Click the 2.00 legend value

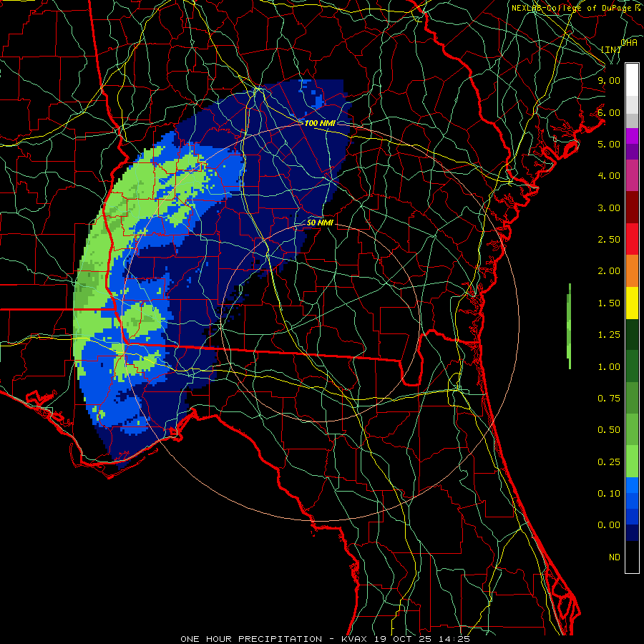[609, 271]
